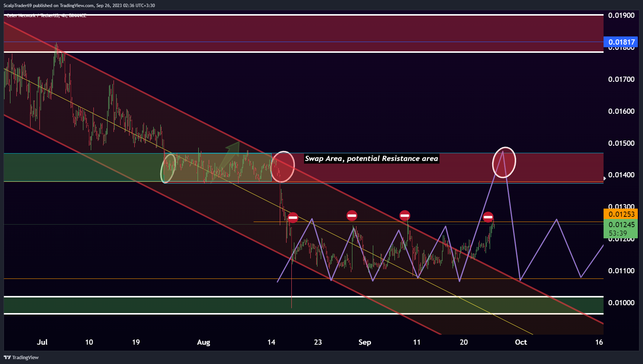643x364 pixels.
Task: Click the Celer Network / TetherUS symbol title
Action: (46, 16)
